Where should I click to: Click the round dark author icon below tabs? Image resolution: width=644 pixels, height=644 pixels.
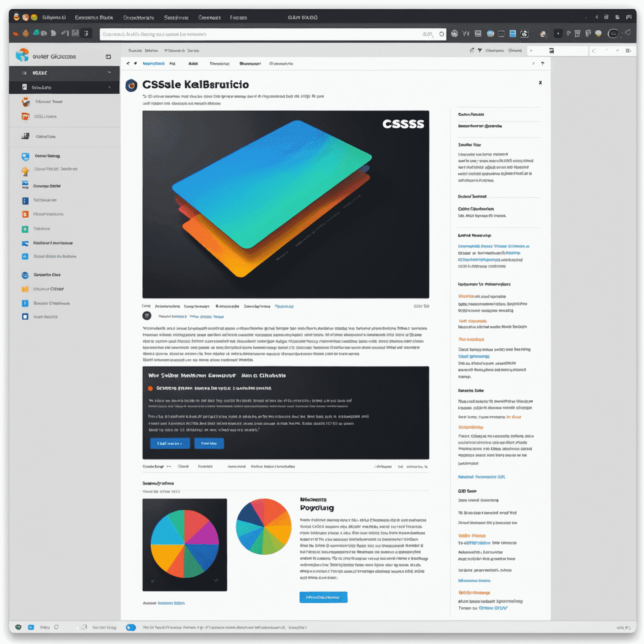pos(147,316)
